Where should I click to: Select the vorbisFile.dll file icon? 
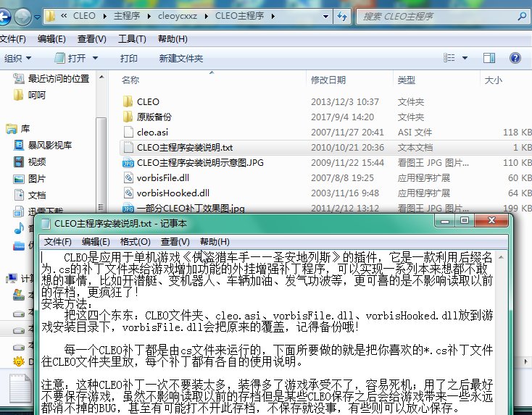pos(128,177)
